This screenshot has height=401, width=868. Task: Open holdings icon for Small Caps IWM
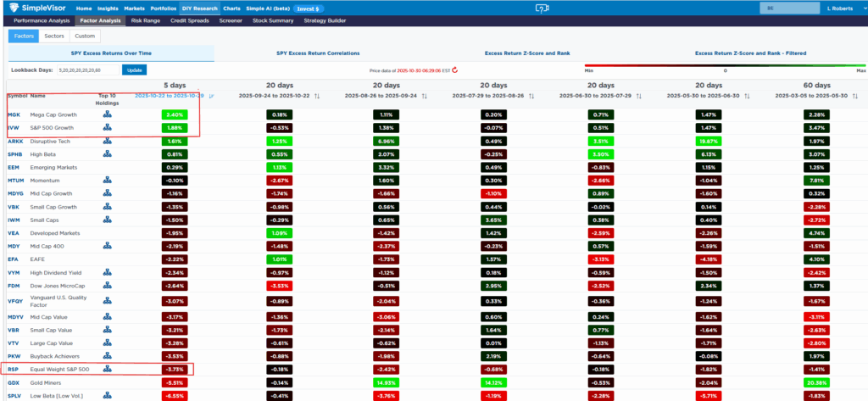[108, 221]
